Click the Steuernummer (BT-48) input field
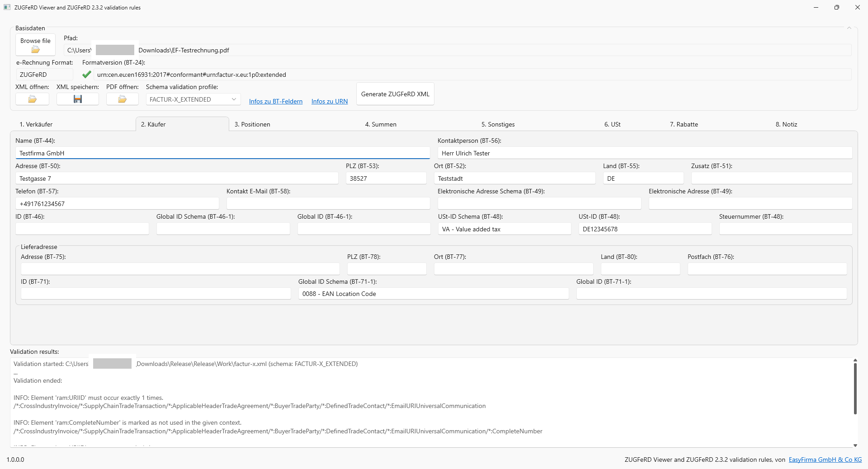868x469 pixels. click(x=786, y=229)
